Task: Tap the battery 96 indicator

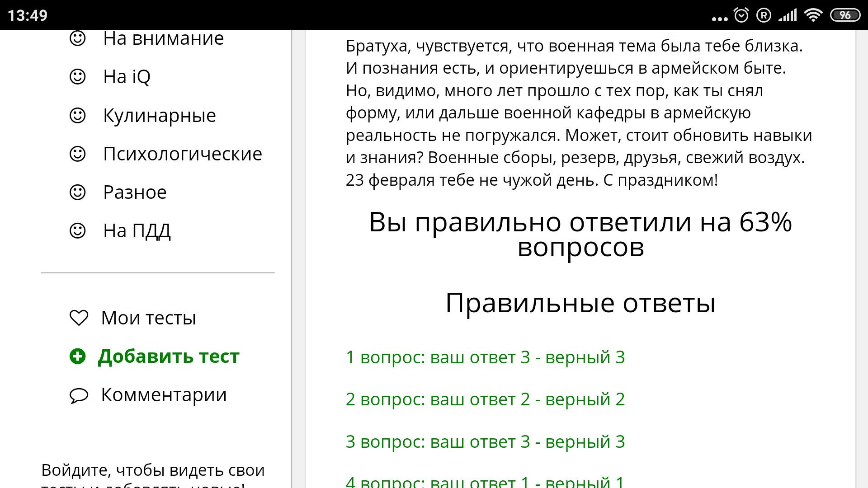Action: click(x=845, y=15)
